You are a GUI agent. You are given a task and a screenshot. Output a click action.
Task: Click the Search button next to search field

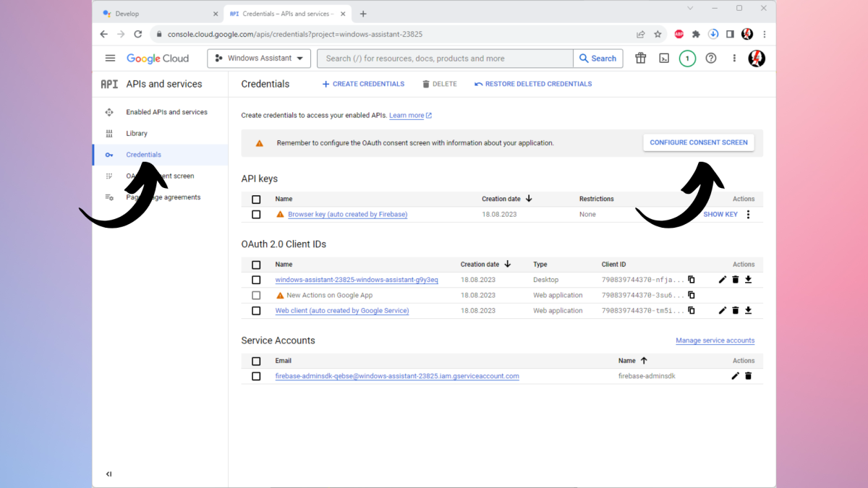(x=598, y=59)
